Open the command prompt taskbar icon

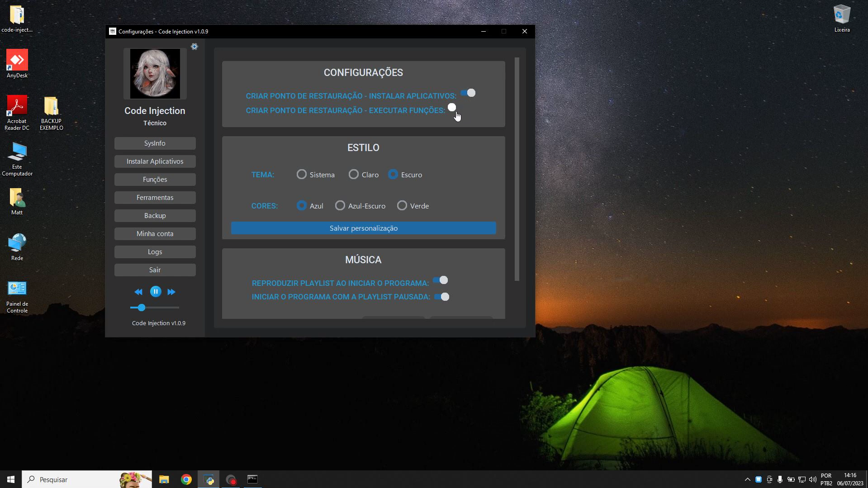tap(252, 479)
